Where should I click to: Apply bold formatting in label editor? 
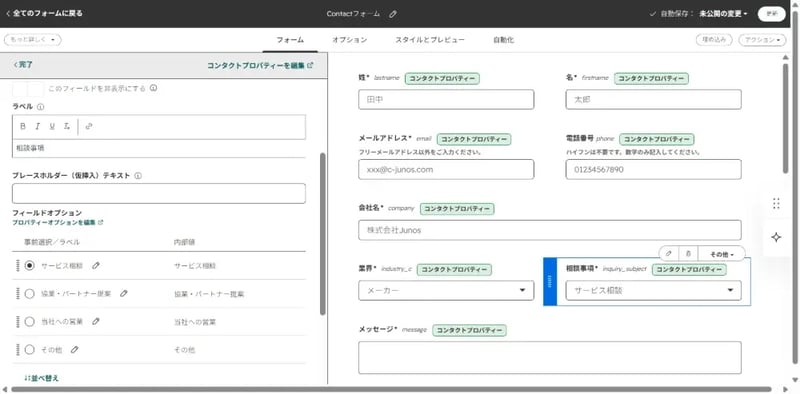point(23,127)
